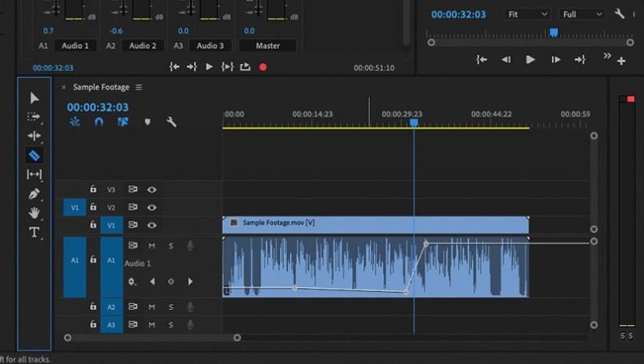Step forward one frame in program monitor
Image resolution: width=644 pixels, height=364 pixels.
[556, 60]
